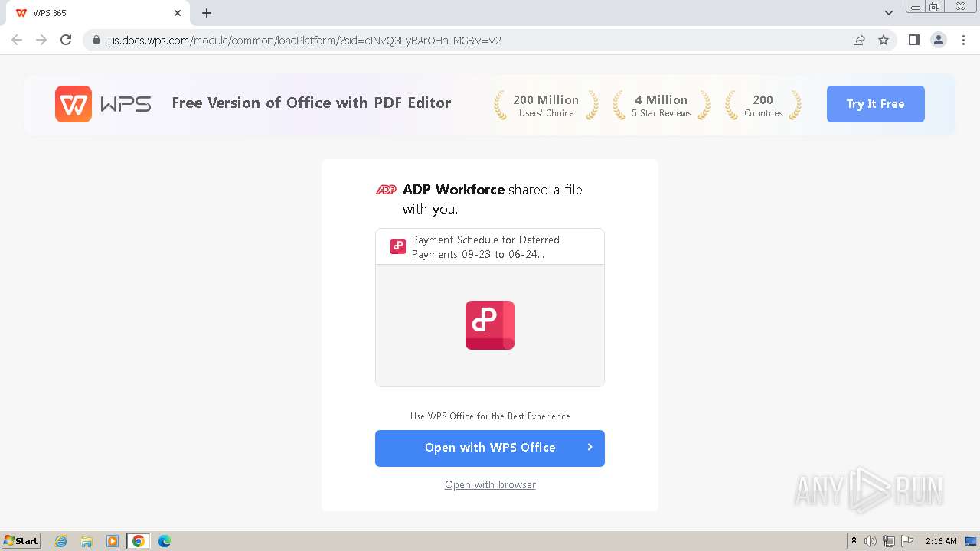Click the ADP logo beside ADP Workforce

[386, 190]
